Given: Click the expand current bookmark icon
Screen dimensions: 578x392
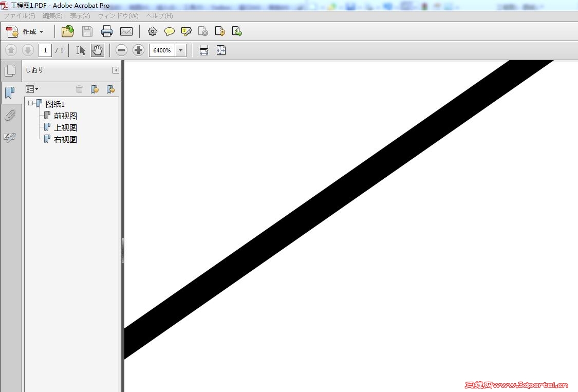Looking at the screenshot, I should pos(110,89).
